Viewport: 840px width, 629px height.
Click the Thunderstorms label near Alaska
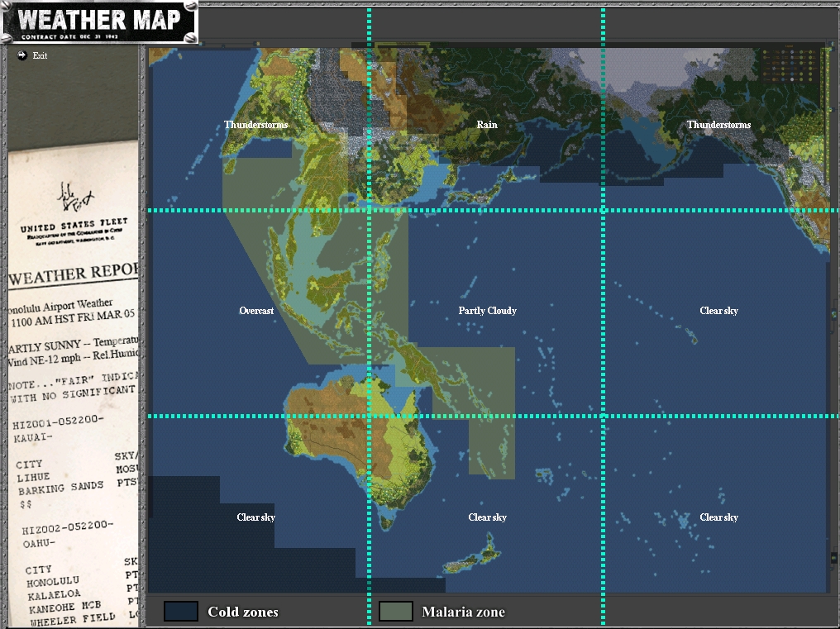[719, 124]
